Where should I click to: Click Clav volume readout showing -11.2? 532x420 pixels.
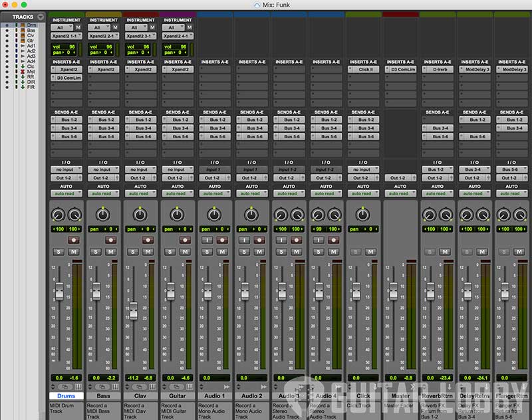pyautogui.click(x=131, y=377)
